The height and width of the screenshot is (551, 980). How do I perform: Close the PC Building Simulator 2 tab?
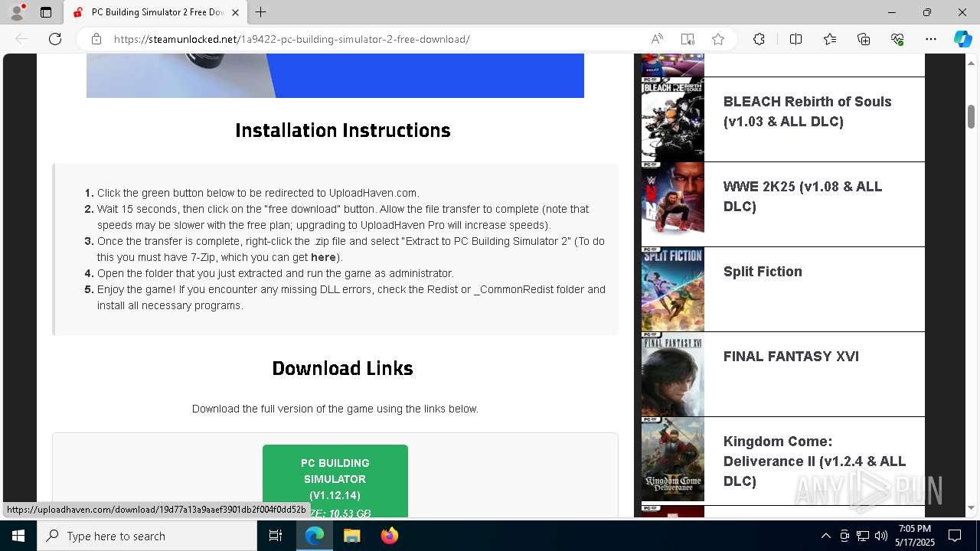pos(235,12)
